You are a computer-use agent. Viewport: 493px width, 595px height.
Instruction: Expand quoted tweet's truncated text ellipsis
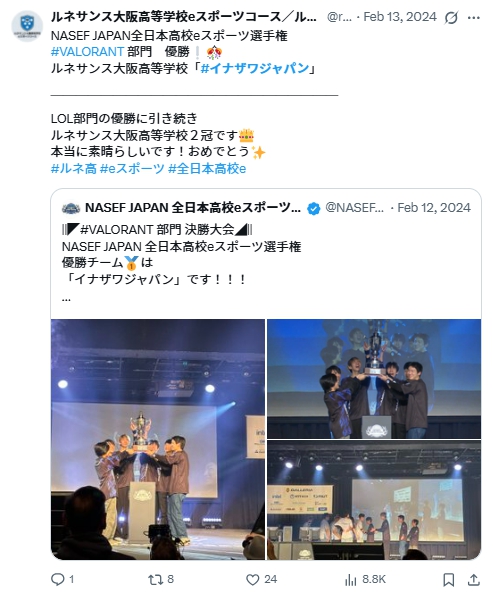point(66,299)
